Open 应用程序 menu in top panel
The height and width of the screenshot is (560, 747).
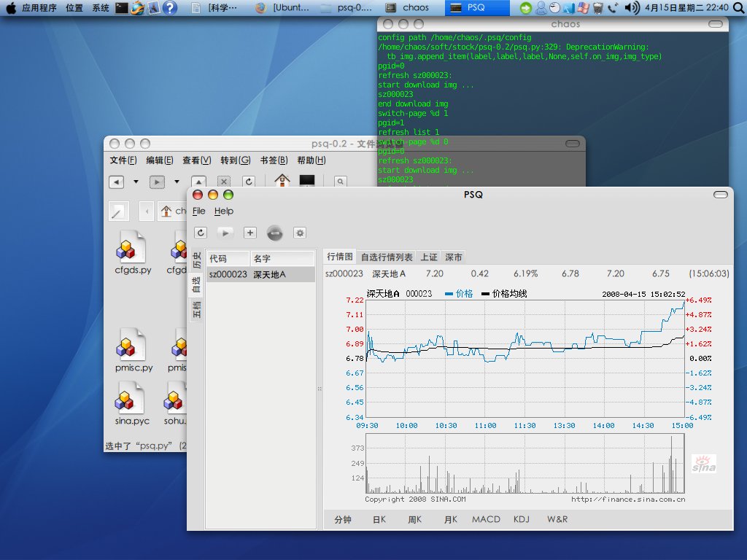point(39,7)
